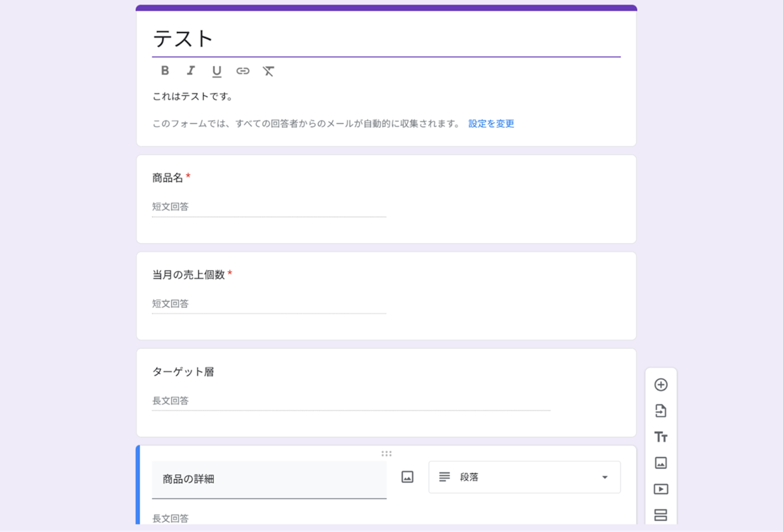783x532 pixels.
Task: Toggle bold formatting for the description
Action: (165, 71)
